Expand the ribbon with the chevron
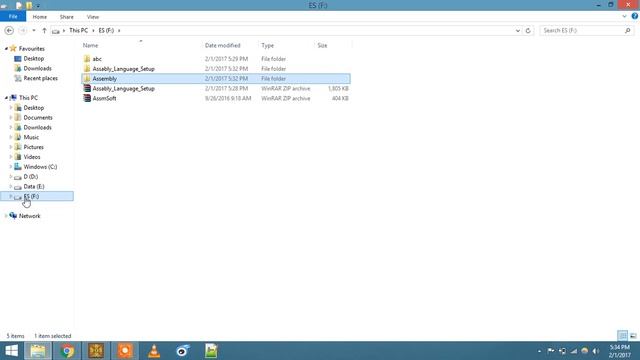 (624, 16)
